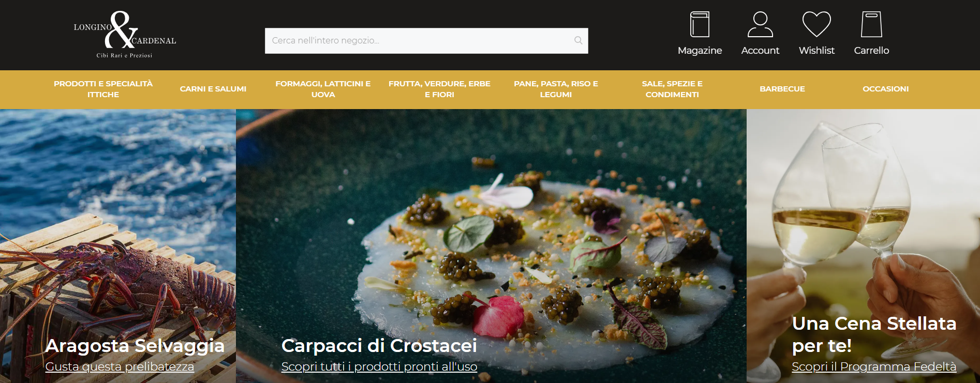
Task: Select the Carpacci di Crostacei banner
Action: pyautogui.click(x=491, y=246)
